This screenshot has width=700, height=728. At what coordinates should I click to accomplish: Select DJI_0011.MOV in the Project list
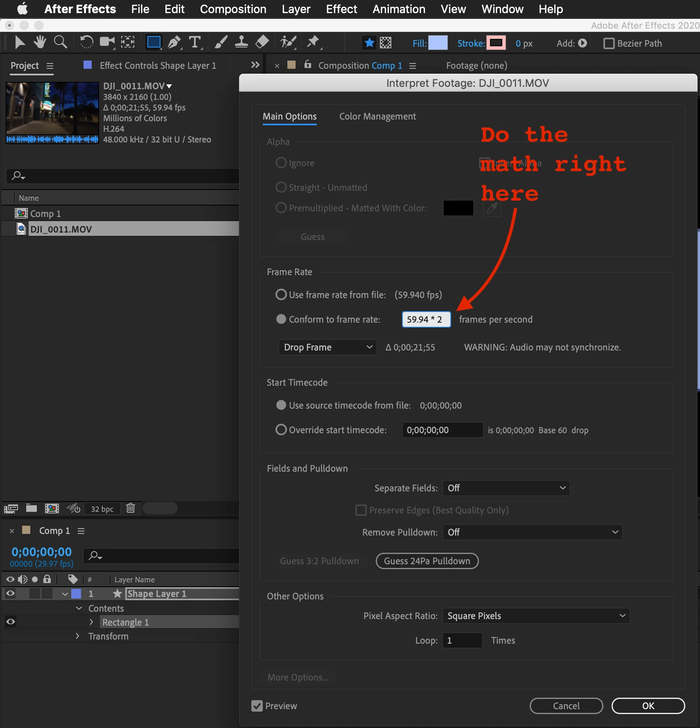[120, 229]
